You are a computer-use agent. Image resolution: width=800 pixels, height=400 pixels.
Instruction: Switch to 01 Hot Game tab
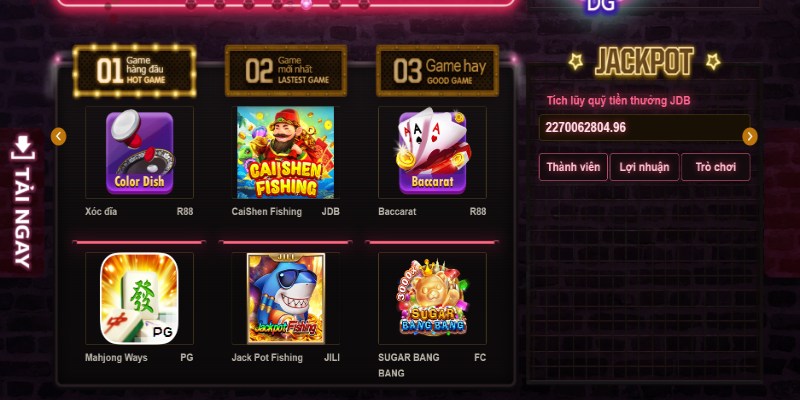click(134, 70)
